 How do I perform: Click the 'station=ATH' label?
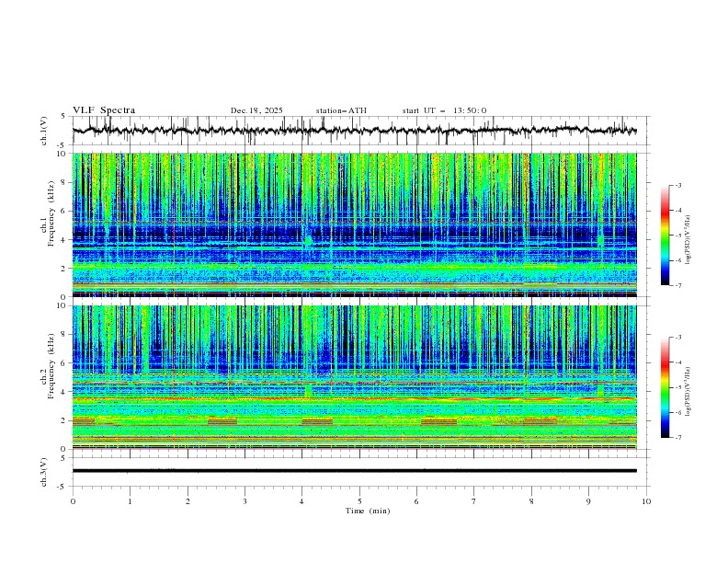tap(341, 110)
